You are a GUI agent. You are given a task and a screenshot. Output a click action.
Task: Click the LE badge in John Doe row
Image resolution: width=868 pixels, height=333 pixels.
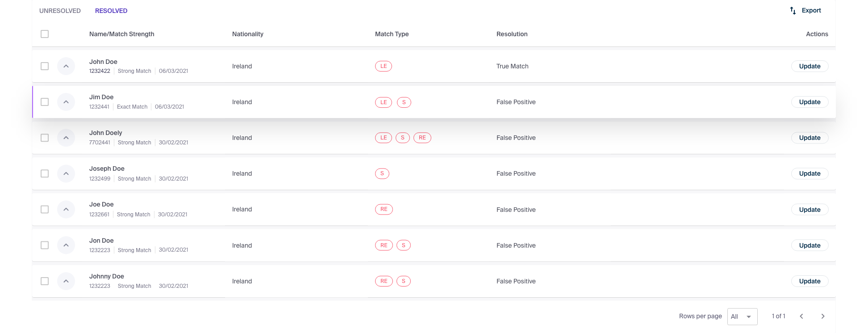pos(384,66)
